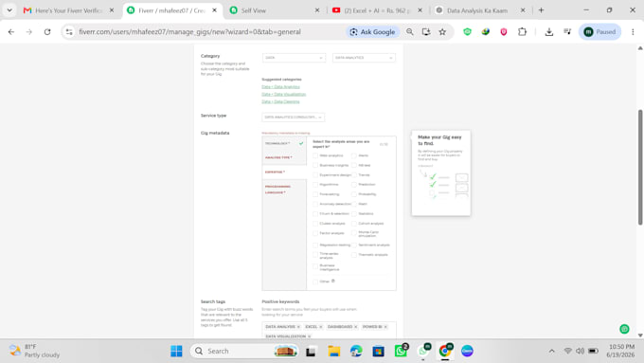Check the Time series analysis checkbox
Screen dimensions: 644x363
pyautogui.click(x=315, y=255)
